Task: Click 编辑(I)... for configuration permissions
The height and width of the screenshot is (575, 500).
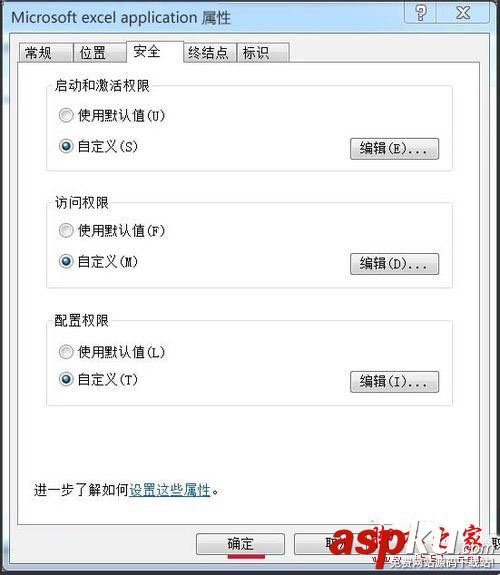Action: click(394, 382)
